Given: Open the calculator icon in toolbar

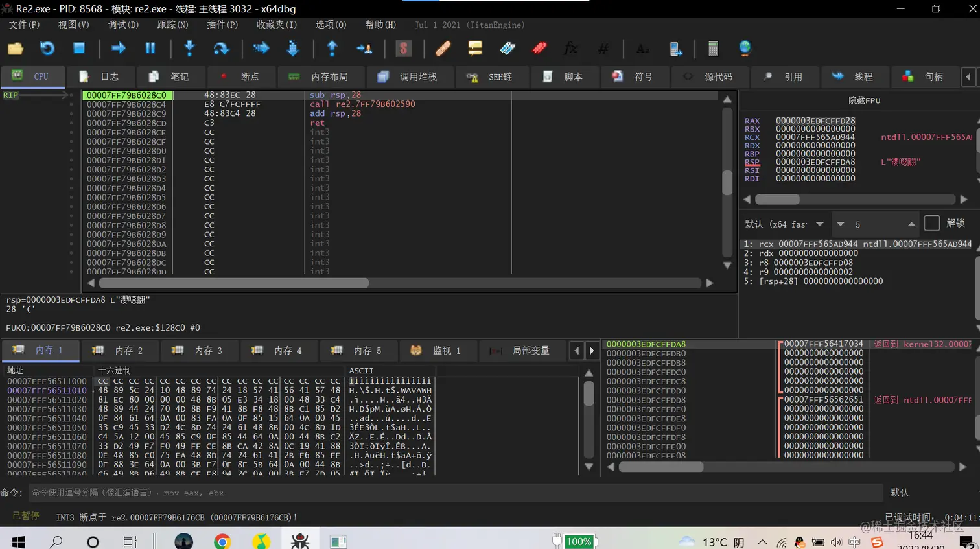Looking at the screenshot, I should pyautogui.click(x=713, y=49).
